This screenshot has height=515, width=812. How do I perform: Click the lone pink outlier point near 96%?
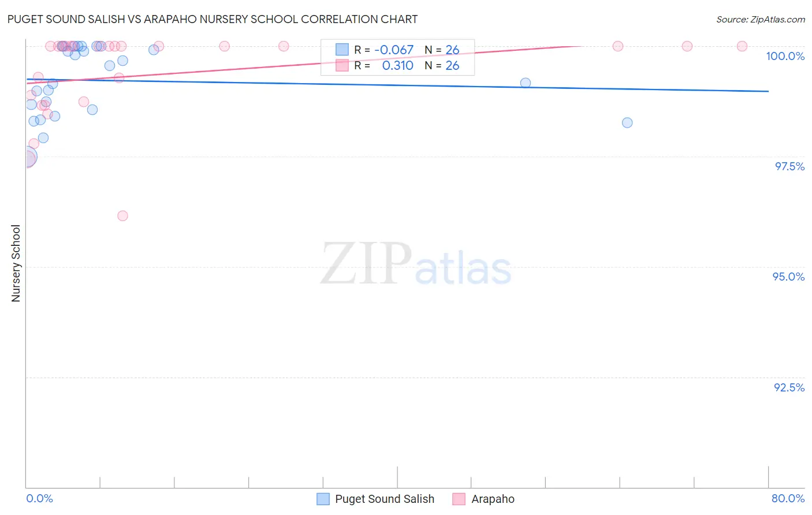[122, 216]
